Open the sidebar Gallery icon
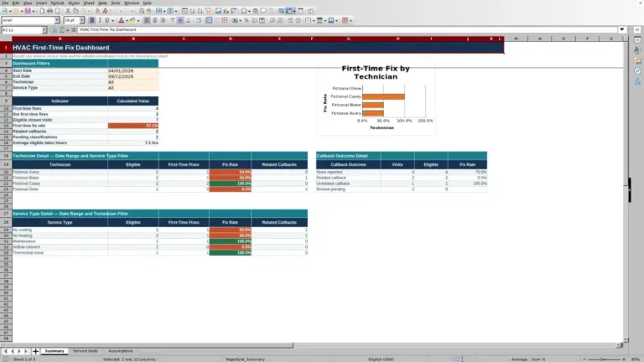Viewport: 644px width, 362px height. coord(637,60)
